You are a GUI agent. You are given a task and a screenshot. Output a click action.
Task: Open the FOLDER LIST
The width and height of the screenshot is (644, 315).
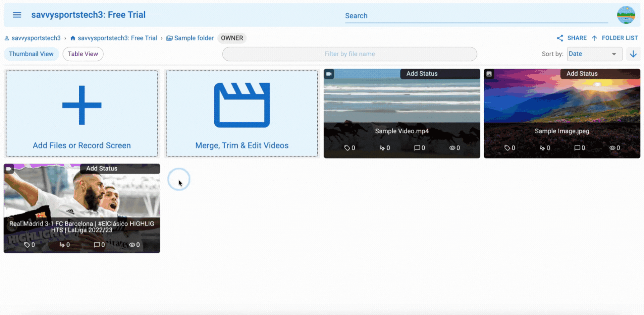pos(615,38)
